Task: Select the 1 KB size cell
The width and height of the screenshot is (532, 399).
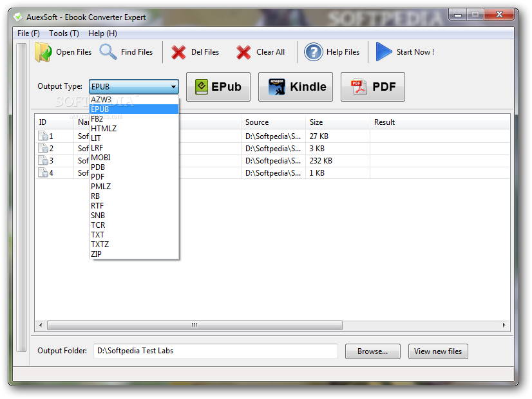Action: click(337, 173)
